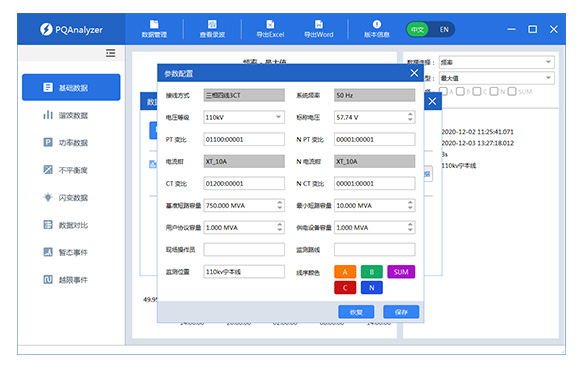Click the blue save button in dialog
The height and width of the screenshot is (380, 580).
click(401, 312)
